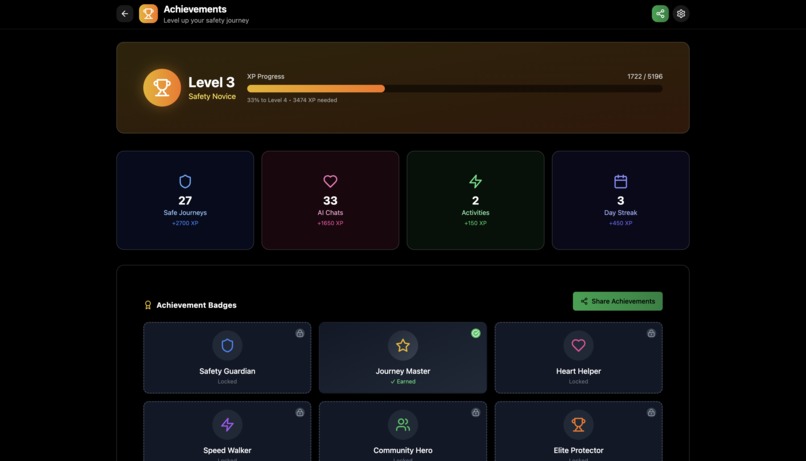
Task: Click the calendar icon on Day Streak card
Action: tap(620, 181)
